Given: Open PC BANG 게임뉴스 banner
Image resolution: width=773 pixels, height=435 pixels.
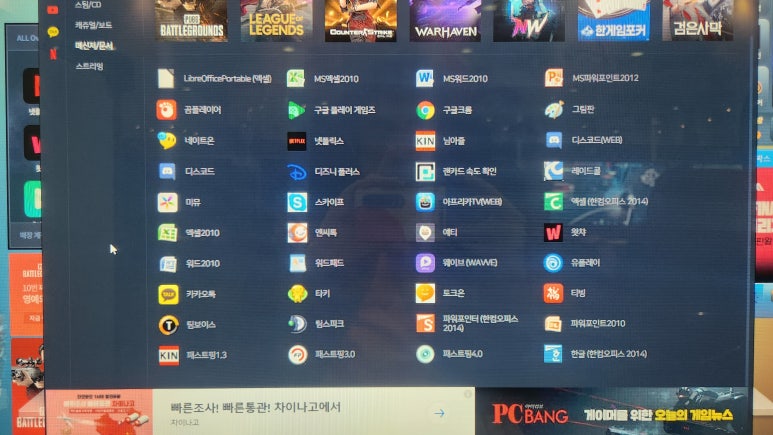Looking at the screenshot, I should pyautogui.click(x=613, y=412).
